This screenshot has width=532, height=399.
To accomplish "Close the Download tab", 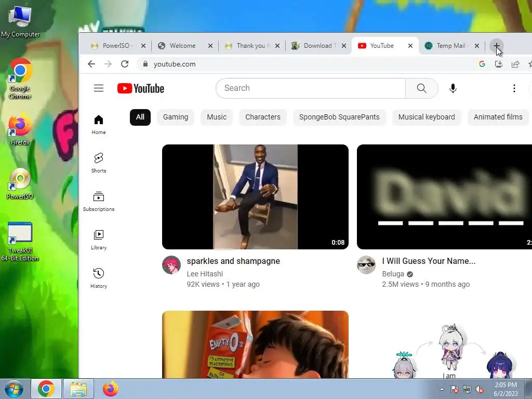I will click(x=344, y=46).
